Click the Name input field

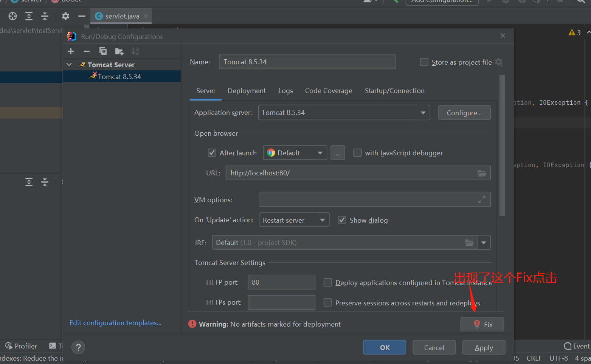[308, 62]
